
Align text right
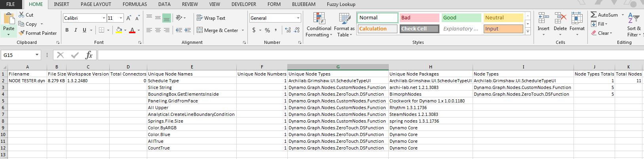(x=166, y=30)
